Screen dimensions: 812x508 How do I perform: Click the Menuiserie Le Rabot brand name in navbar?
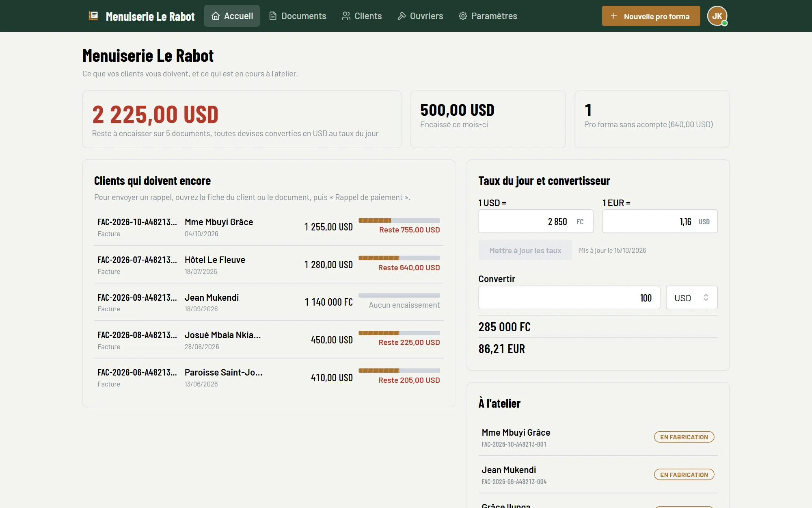point(150,16)
